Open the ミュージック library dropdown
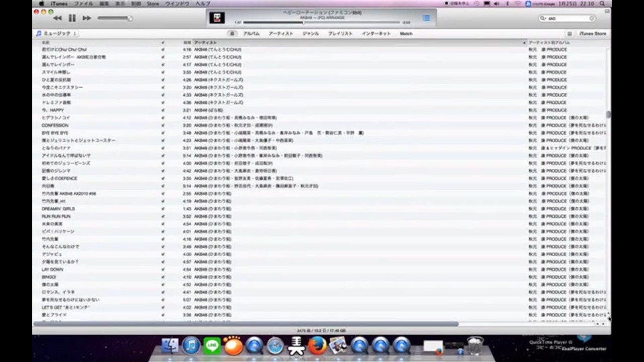The width and height of the screenshot is (644, 362). [56, 34]
